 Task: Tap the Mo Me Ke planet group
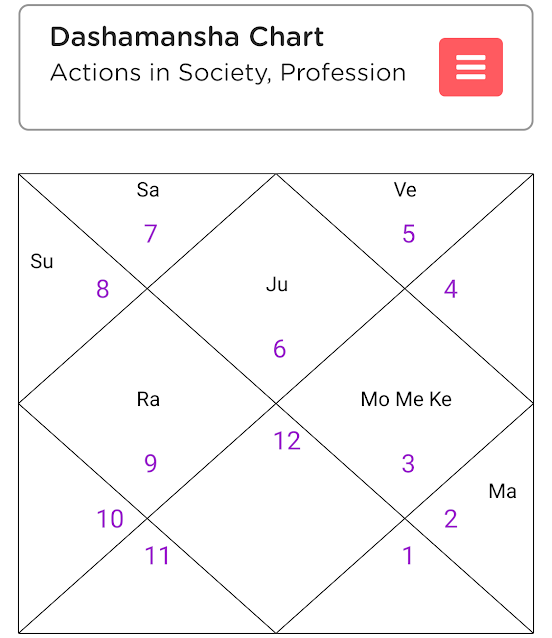pos(406,399)
